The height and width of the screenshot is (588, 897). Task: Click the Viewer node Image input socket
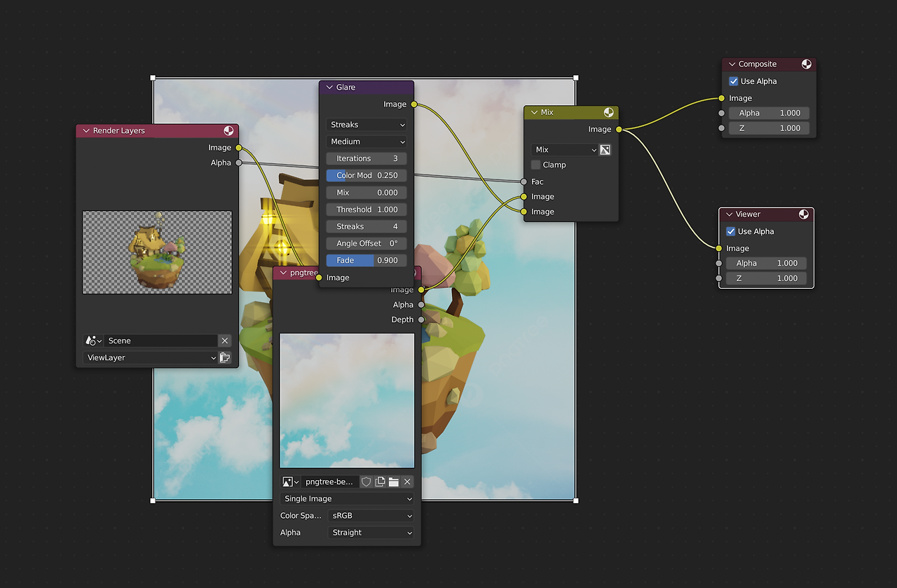coord(719,248)
